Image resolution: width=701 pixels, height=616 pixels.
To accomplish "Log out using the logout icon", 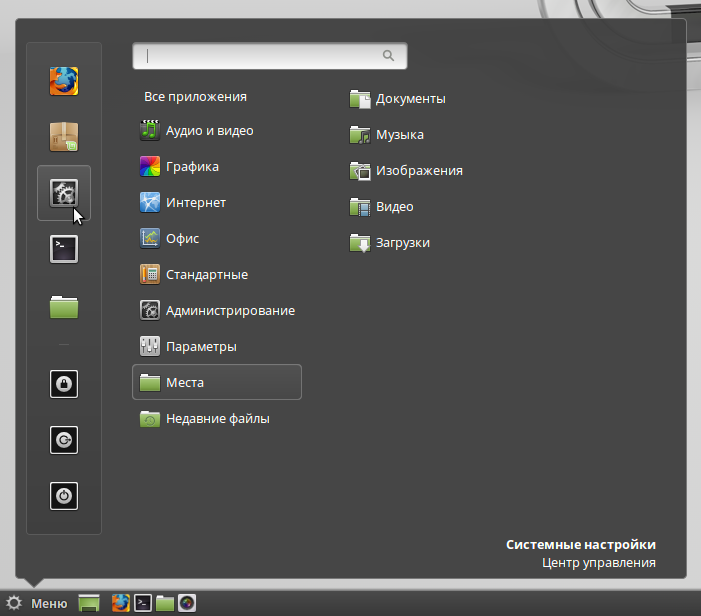I will [64, 440].
